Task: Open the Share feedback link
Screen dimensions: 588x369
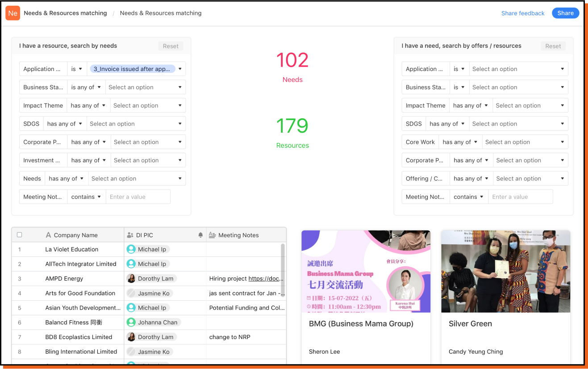Action: [522, 13]
